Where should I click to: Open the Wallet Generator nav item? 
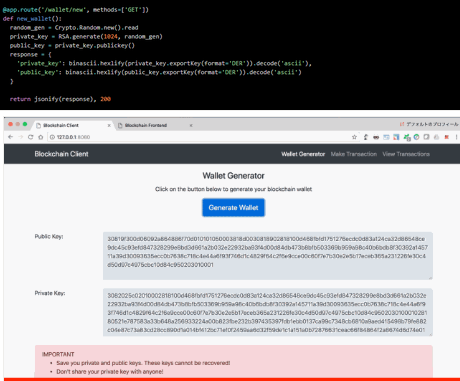click(x=303, y=154)
